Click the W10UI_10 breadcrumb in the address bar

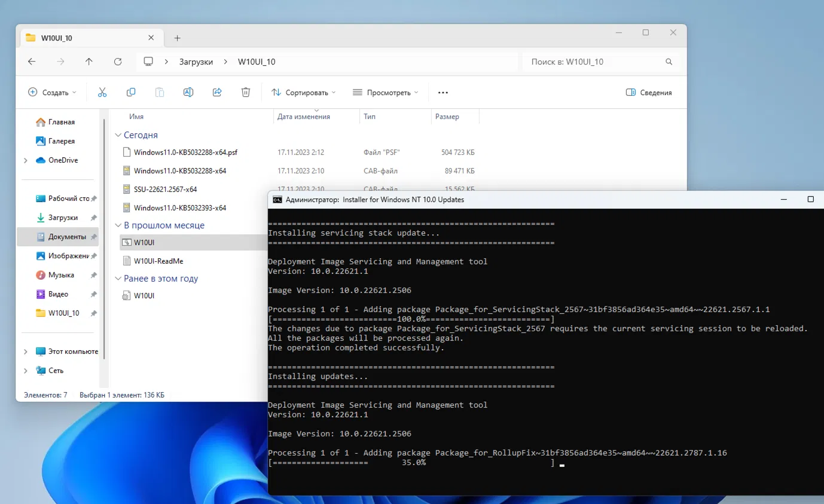(x=257, y=62)
